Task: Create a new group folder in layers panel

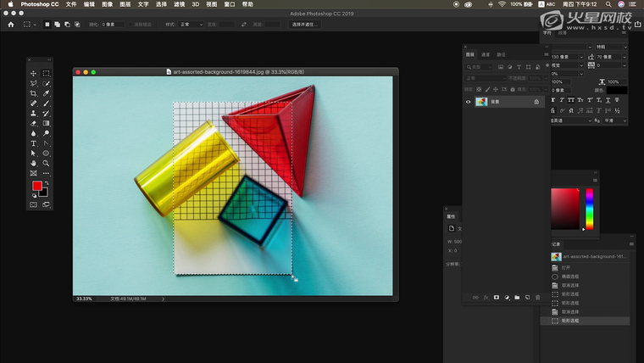Action: tap(517, 298)
